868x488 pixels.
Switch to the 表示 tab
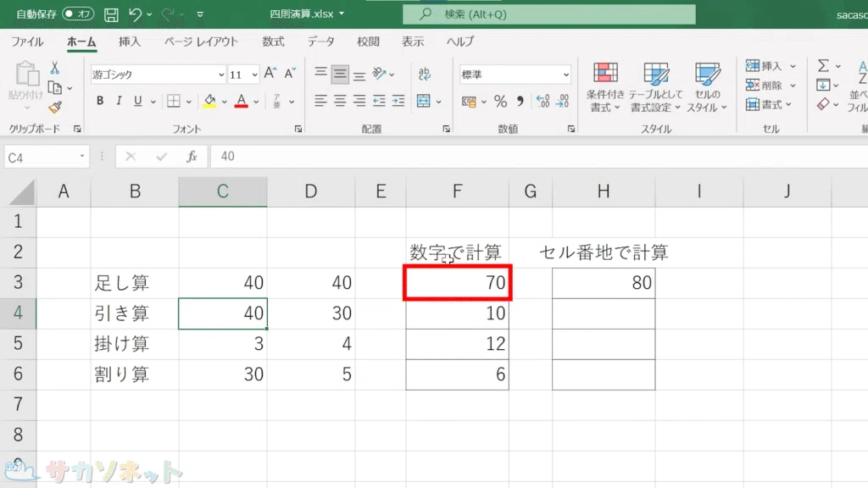[x=413, y=42]
